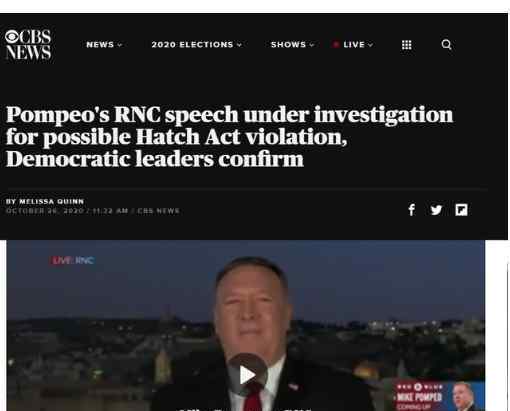510x411 pixels.
Task: Open the Live menu item
Action: click(354, 44)
